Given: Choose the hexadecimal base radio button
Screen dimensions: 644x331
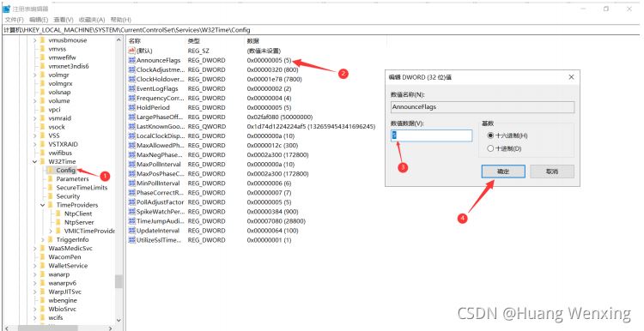Looking at the screenshot, I should click(x=490, y=135).
